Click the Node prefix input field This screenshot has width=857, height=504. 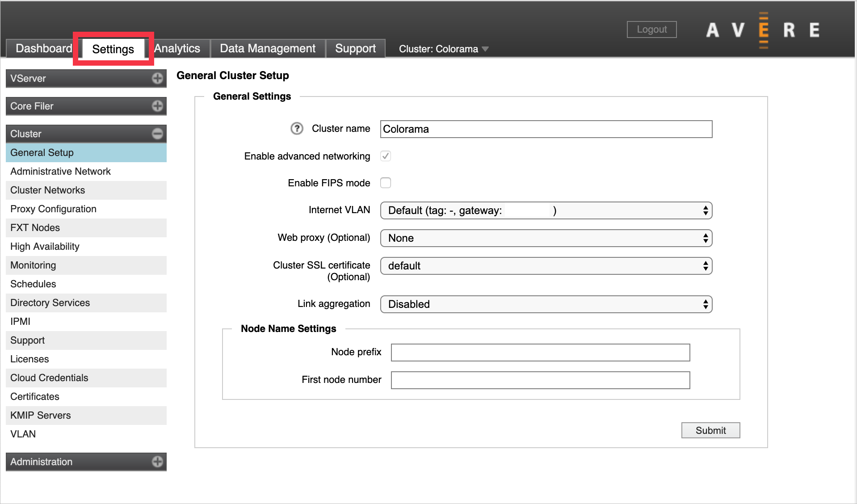coord(540,353)
